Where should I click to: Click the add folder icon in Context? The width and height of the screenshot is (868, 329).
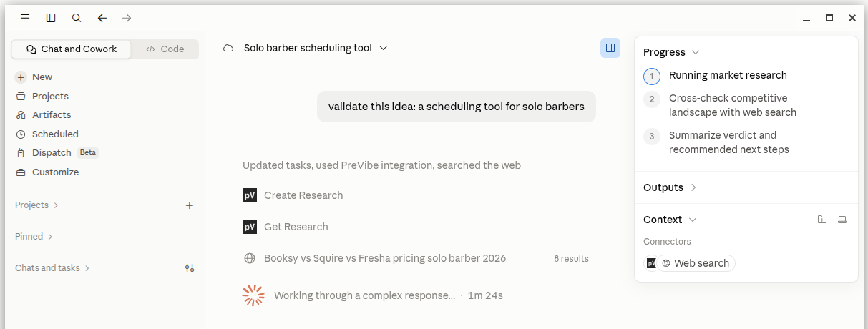(x=822, y=220)
